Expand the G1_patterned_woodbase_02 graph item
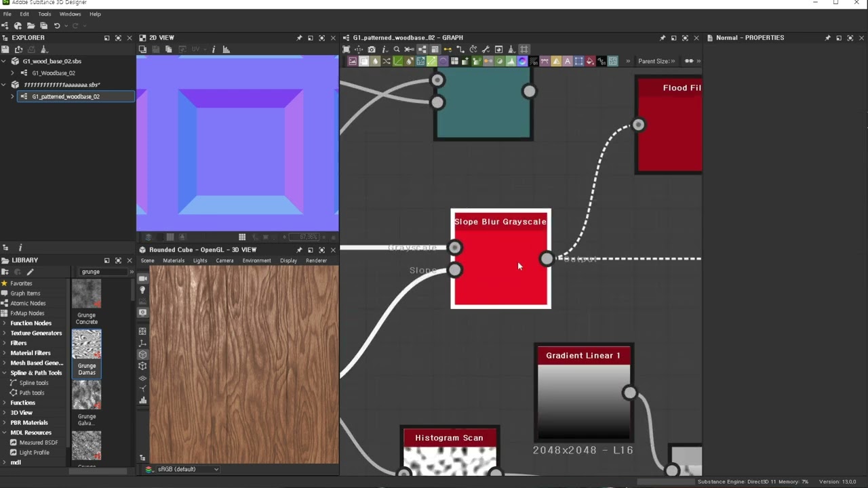 pos(13,96)
